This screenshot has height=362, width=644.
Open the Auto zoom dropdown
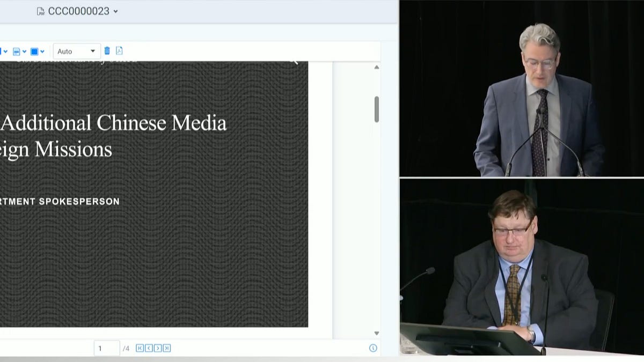77,51
